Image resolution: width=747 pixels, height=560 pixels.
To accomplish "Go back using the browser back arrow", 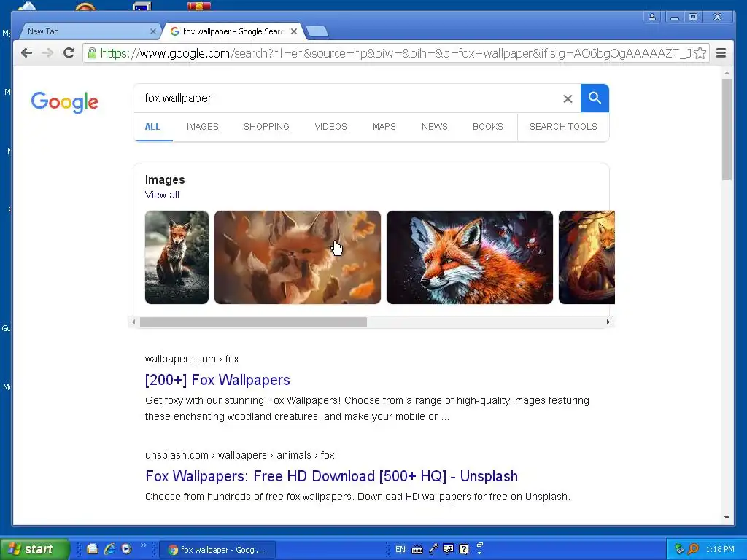I will [x=27, y=53].
